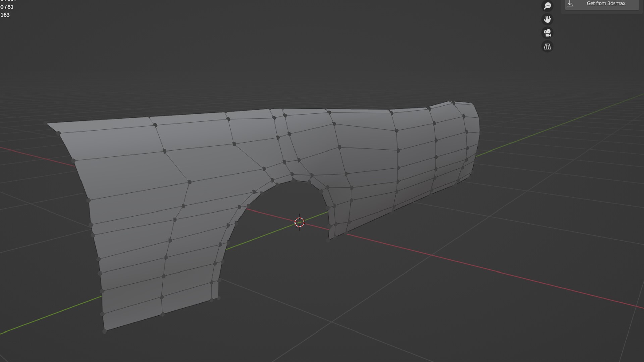Click the 163 statistics readout
This screenshot has width=644, height=362.
[x=5, y=15]
